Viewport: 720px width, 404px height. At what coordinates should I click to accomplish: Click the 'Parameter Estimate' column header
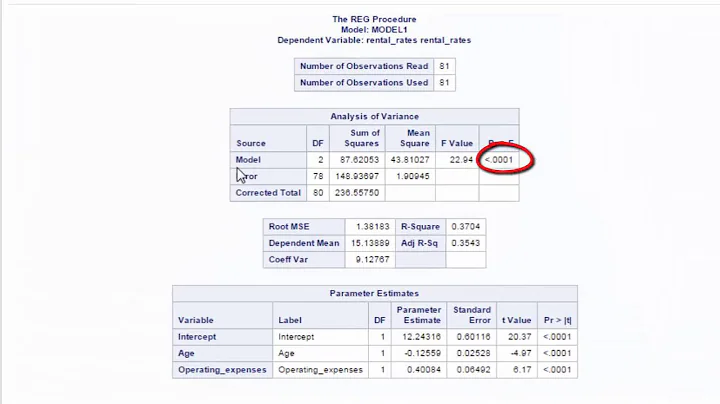pos(419,315)
